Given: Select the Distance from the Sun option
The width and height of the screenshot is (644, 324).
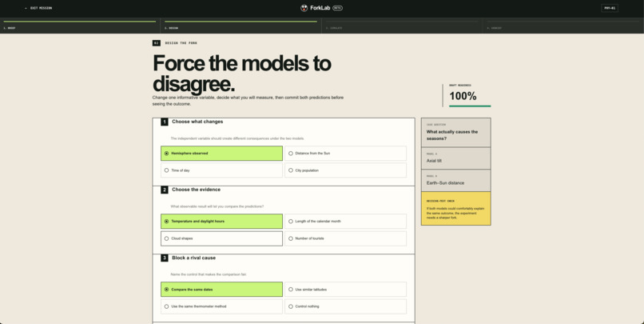Looking at the screenshot, I should coord(345,154).
